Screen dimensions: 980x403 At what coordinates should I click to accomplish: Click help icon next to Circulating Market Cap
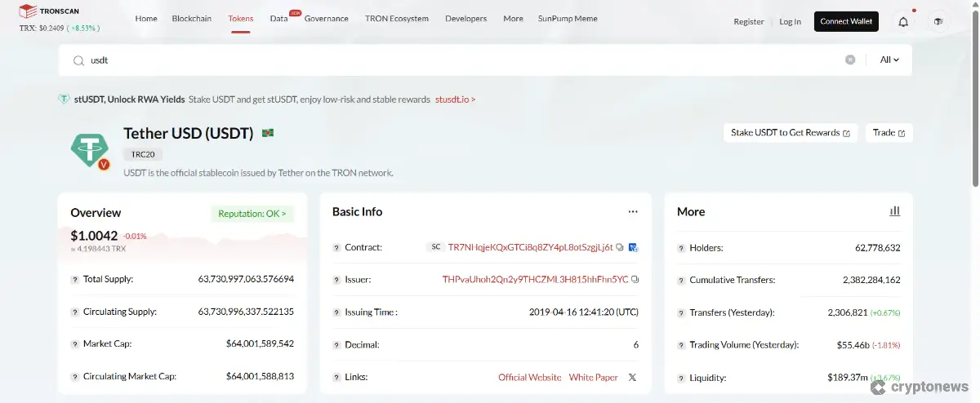pos(75,377)
